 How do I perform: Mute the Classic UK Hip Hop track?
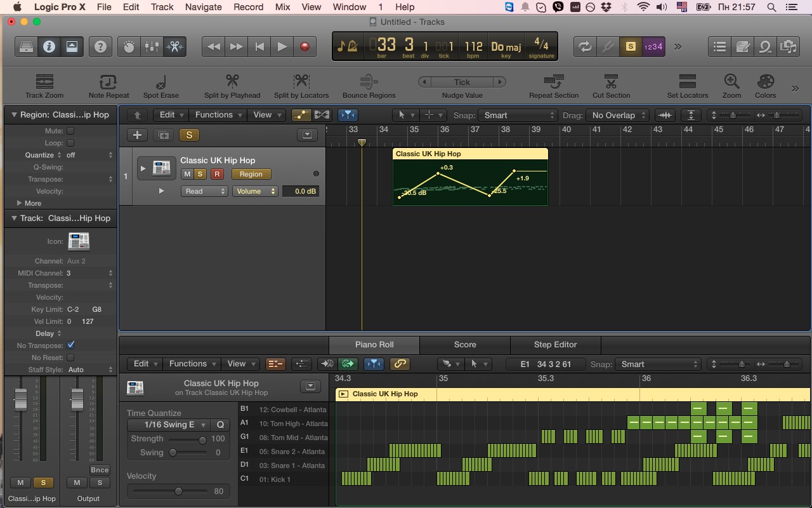click(187, 173)
